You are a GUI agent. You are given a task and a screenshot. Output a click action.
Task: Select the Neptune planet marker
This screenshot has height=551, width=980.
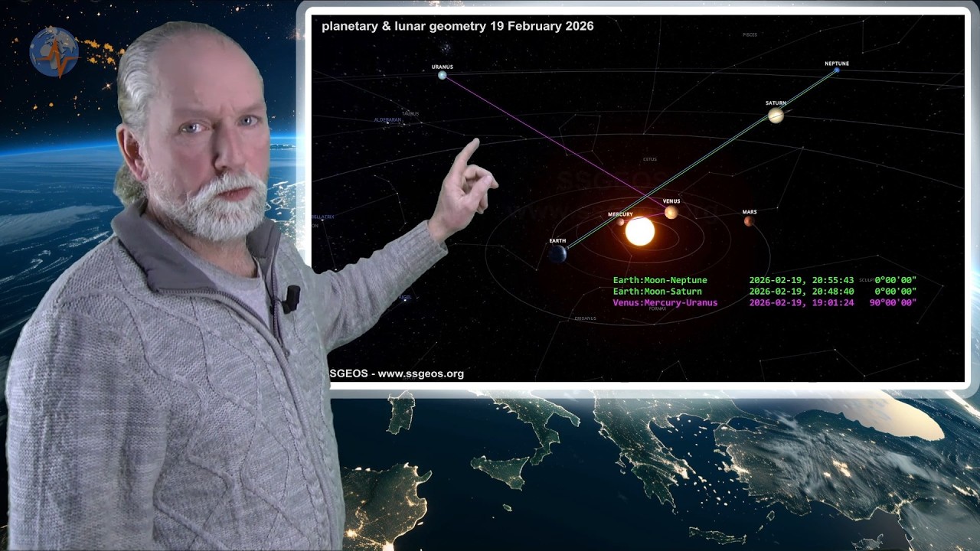(x=836, y=70)
